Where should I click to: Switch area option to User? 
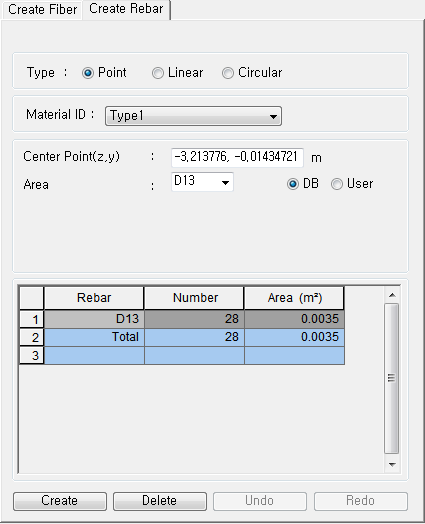point(337,184)
